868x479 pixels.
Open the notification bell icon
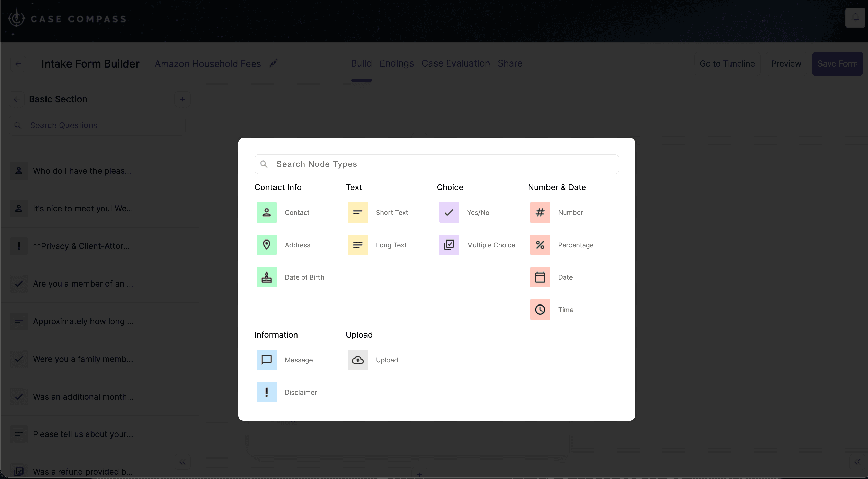[x=855, y=17]
